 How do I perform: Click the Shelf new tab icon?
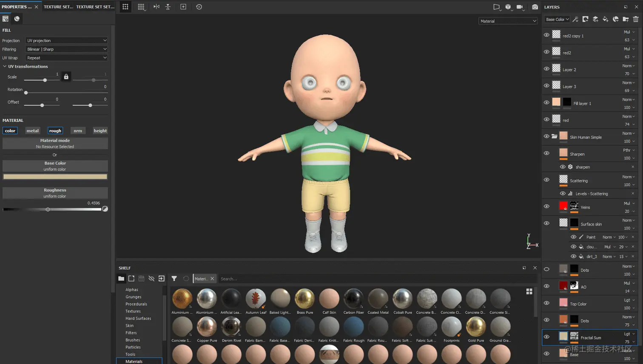131,279
